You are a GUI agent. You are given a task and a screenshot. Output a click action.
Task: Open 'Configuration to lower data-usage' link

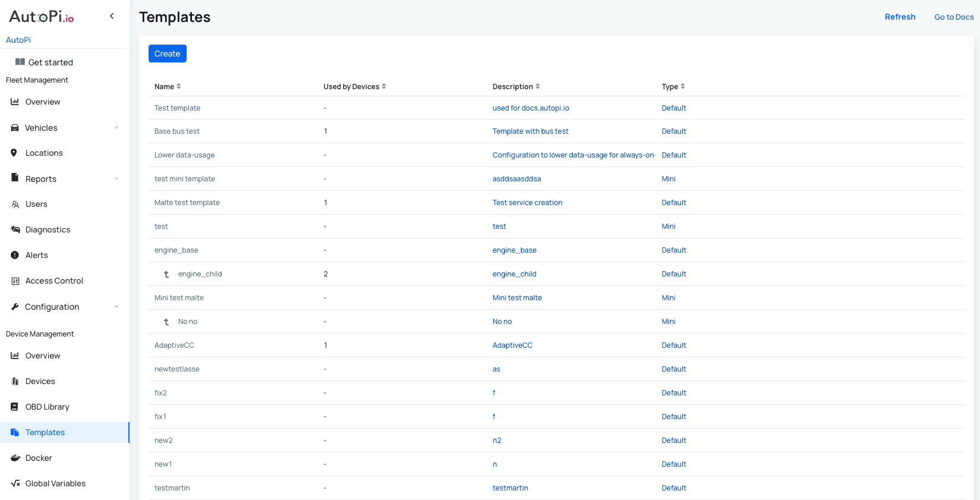tap(573, 155)
